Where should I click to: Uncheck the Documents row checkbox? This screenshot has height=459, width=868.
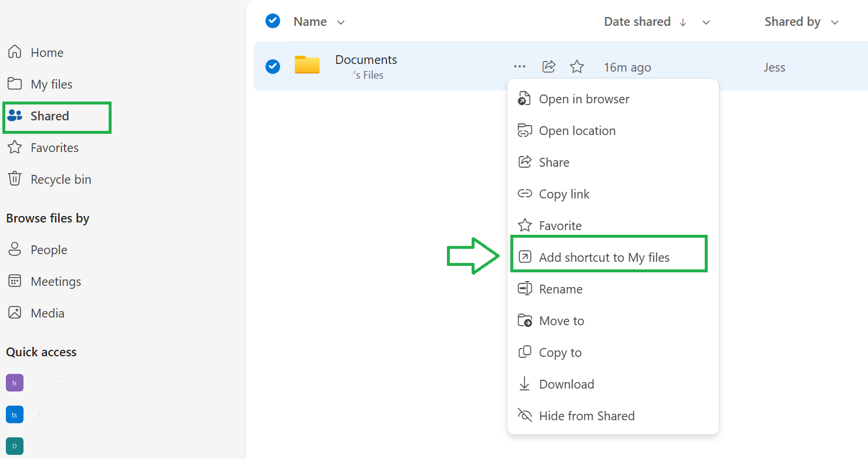click(272, 66)
